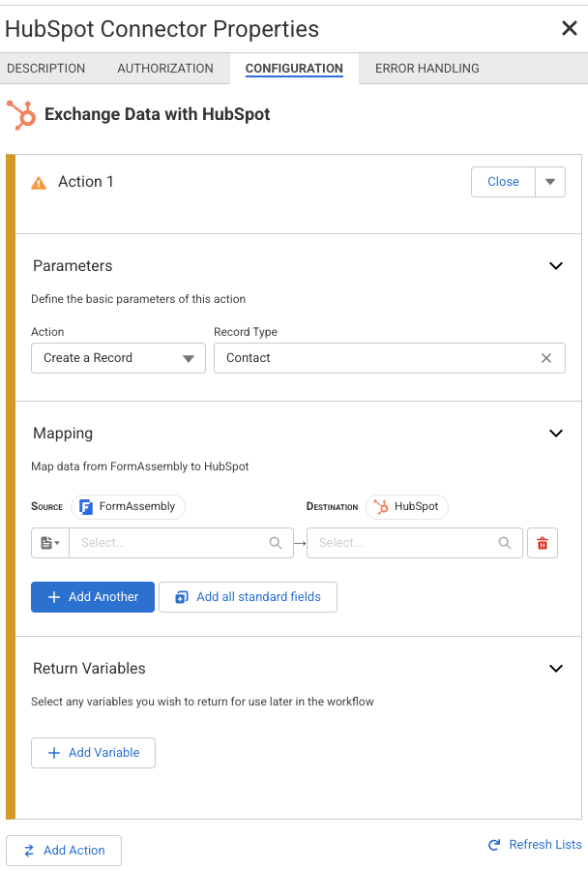Screen dimensions: 588x871
Task: Clear the Contact record type with X
Action: click(546, 358)
